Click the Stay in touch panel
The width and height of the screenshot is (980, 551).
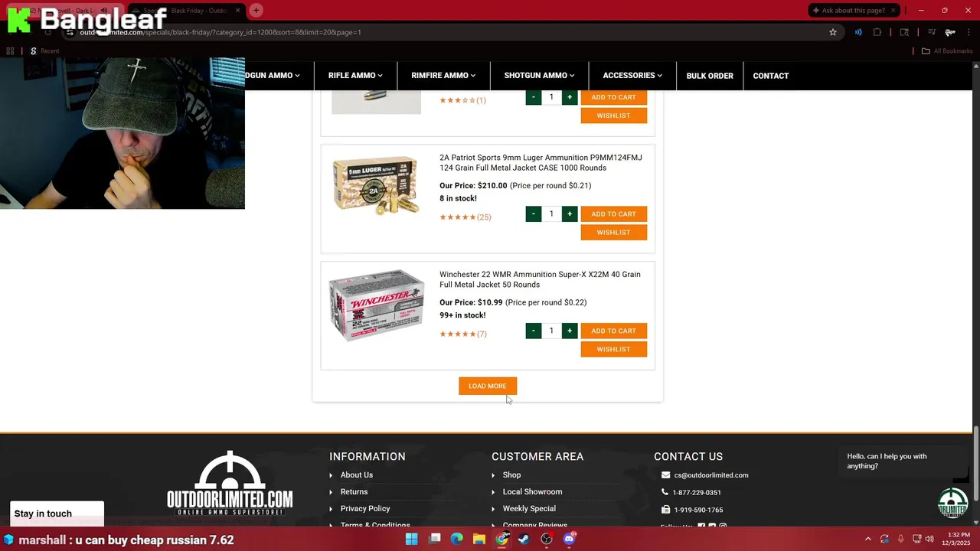click(57, 514)
